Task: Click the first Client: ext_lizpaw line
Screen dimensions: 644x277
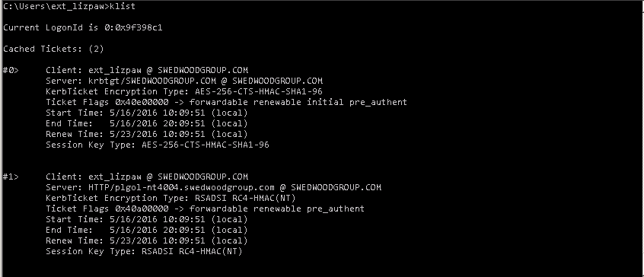Action: point(147,70)
